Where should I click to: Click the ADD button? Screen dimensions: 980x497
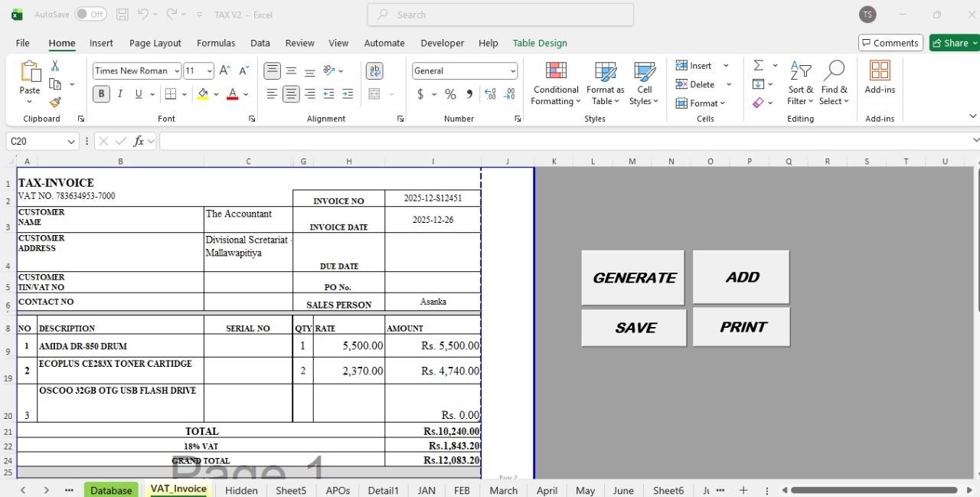point(741,277)
